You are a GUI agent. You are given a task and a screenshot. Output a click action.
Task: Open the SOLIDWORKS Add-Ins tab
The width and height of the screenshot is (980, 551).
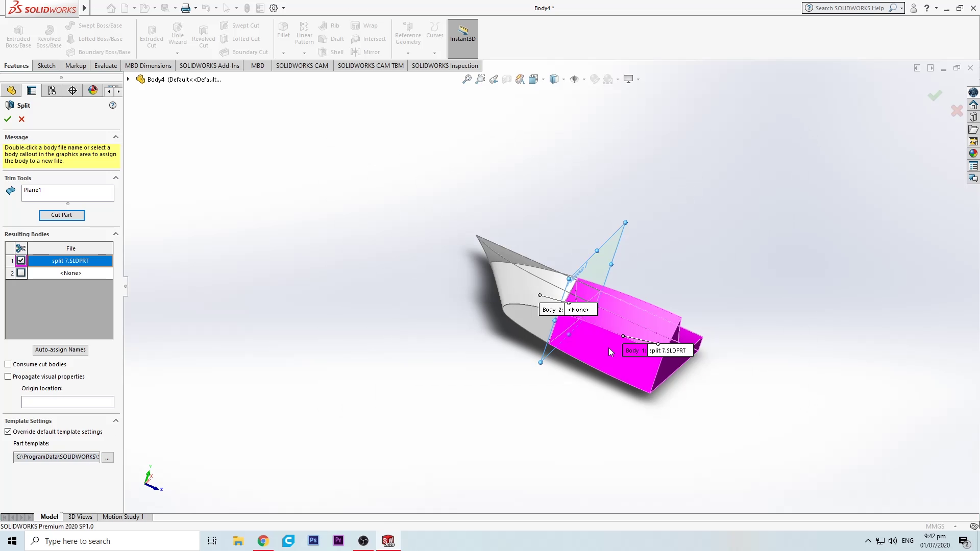[209, 66]
